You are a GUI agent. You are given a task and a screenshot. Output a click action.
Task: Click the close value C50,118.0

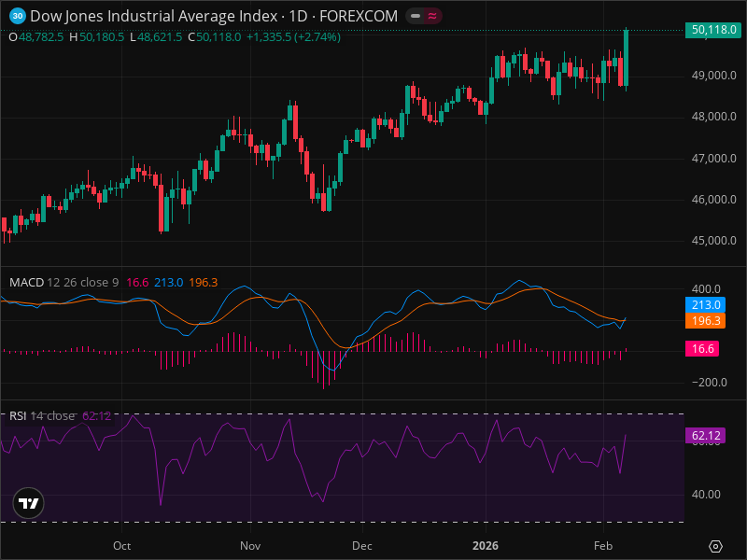pyautogui.click(x=215, y=37)
